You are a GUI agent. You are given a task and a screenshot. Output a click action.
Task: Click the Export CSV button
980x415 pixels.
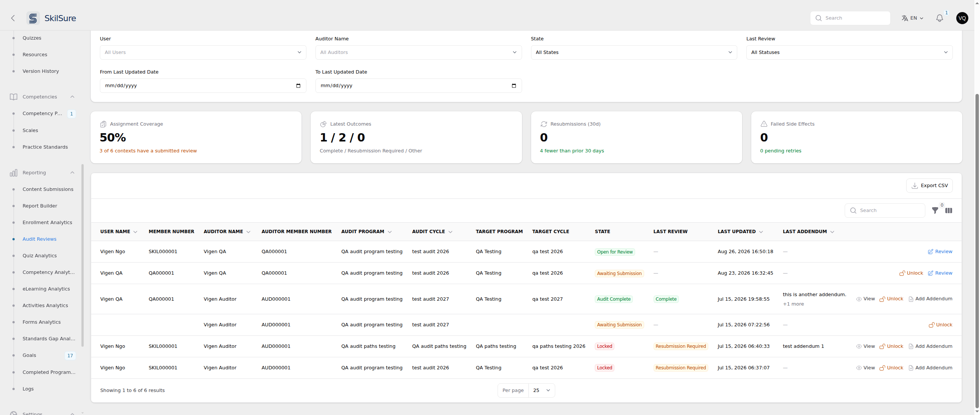929,185
